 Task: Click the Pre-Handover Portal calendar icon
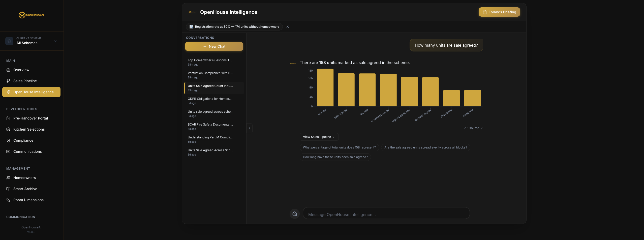click(8, 118)
